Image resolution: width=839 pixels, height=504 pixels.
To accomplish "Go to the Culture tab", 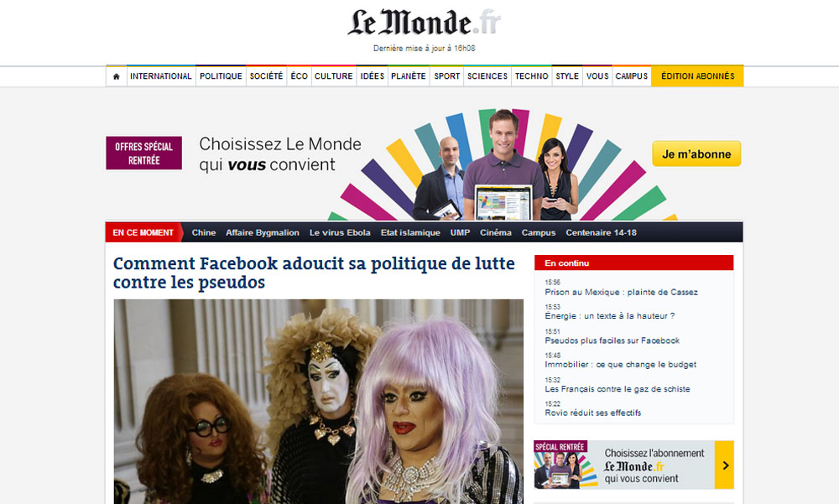I will [333, 76].
